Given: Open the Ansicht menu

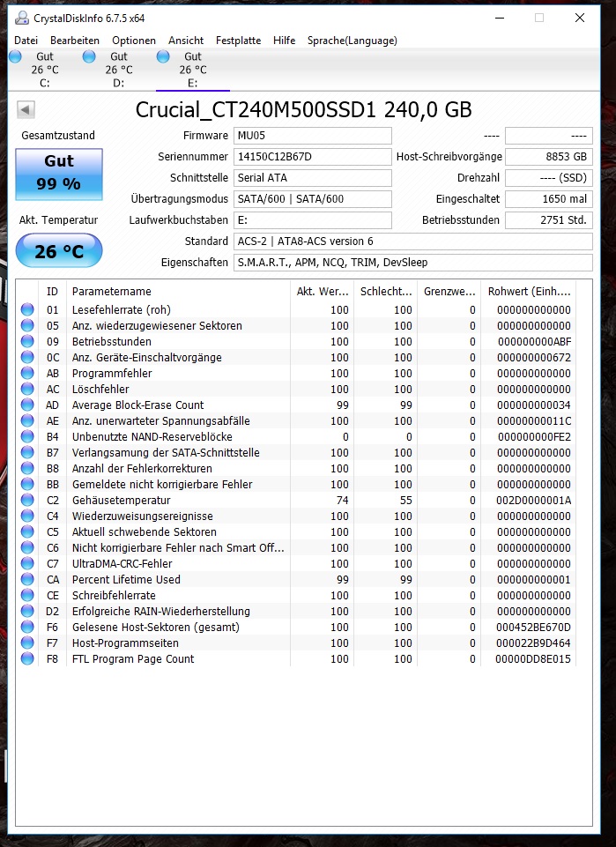Looking at the screenshot, I should coord(186,41).
